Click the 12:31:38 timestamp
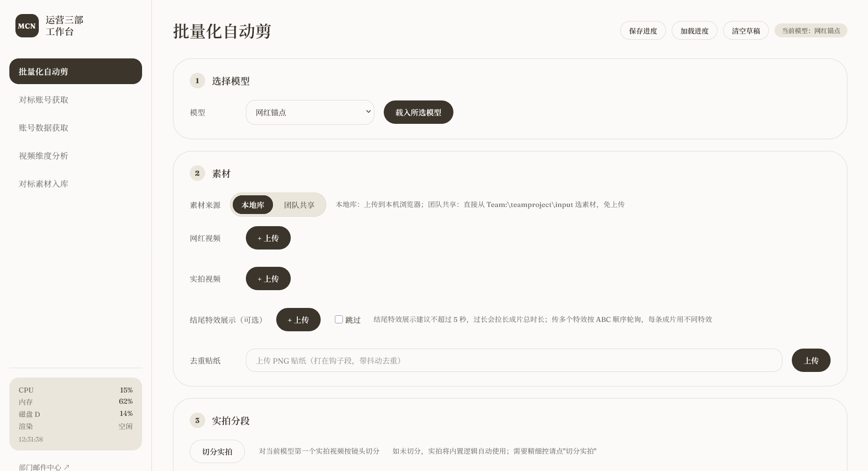The image size is (868, 471). click(31, 439)
